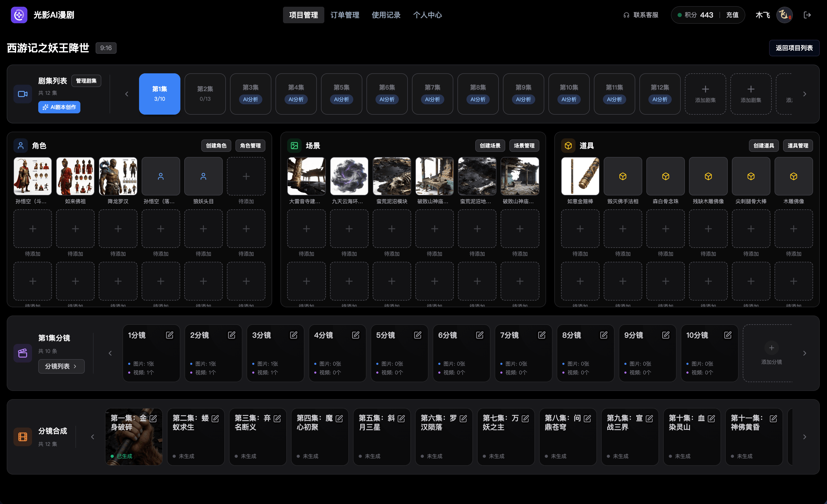The width and height of the screenshot is (827, 504).
Task: Click the edit icon on 1分镜 card
Action: point(170,335)
